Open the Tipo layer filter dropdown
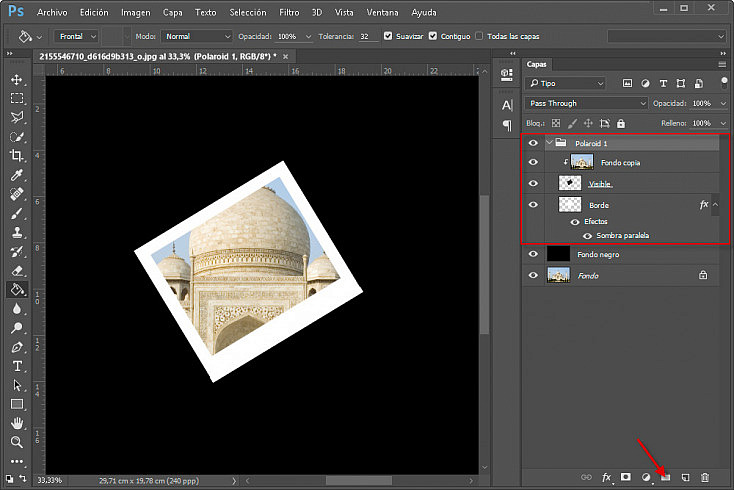 (565, 83)
